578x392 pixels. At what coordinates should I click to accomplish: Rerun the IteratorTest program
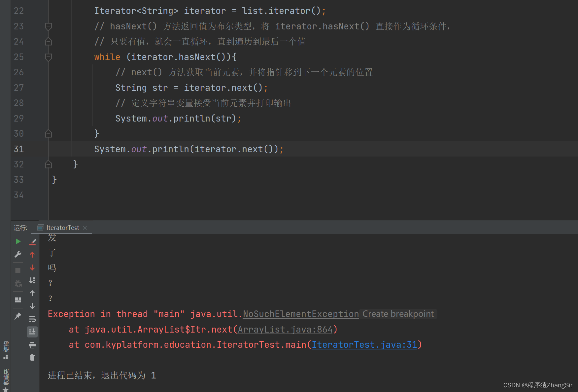(x=18, y=241)
